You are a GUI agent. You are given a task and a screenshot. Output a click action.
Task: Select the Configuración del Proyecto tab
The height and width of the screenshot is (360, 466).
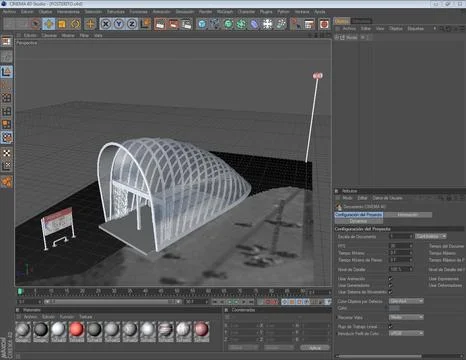click(359, 215)
